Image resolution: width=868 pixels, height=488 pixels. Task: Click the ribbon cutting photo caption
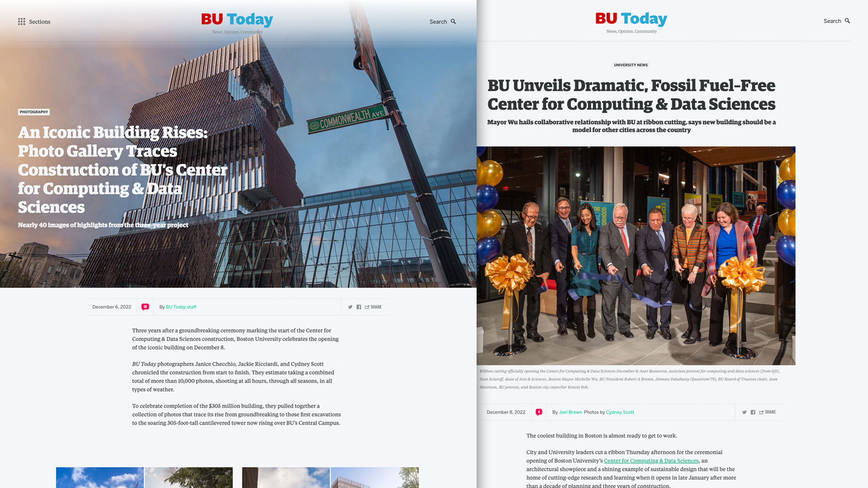[x=629, y=379]
